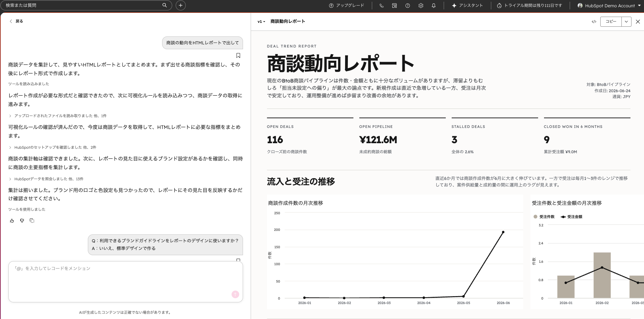Expand アップロードされたファイルを読み取りました step
The height and width of the screenshot is (319, 644).
click(58, 116)
